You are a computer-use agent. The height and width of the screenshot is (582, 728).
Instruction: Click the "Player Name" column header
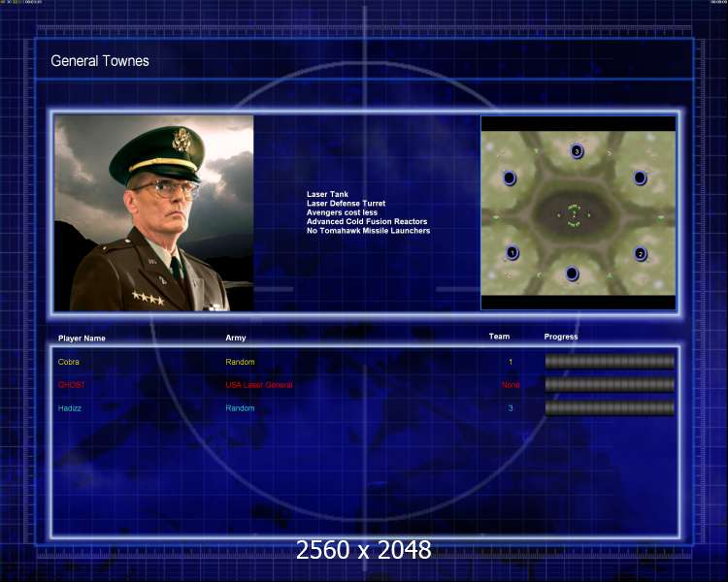pyautogui.click(x=82, y=339)
